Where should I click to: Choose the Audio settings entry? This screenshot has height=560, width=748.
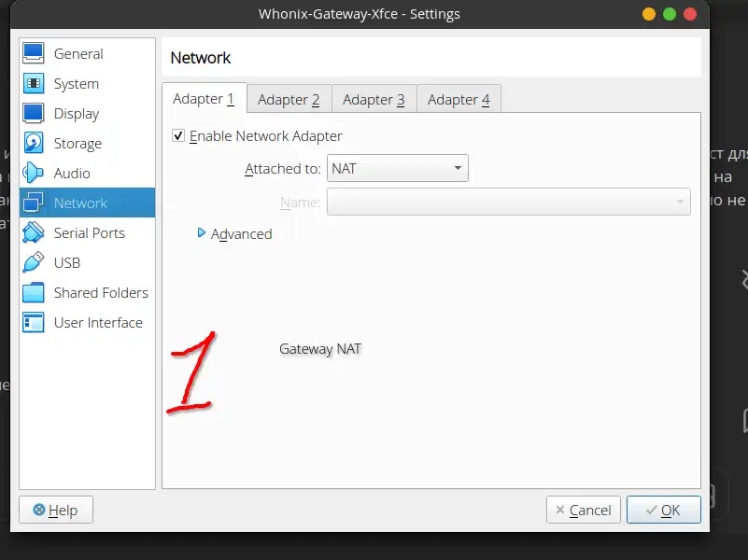[87, 173]
